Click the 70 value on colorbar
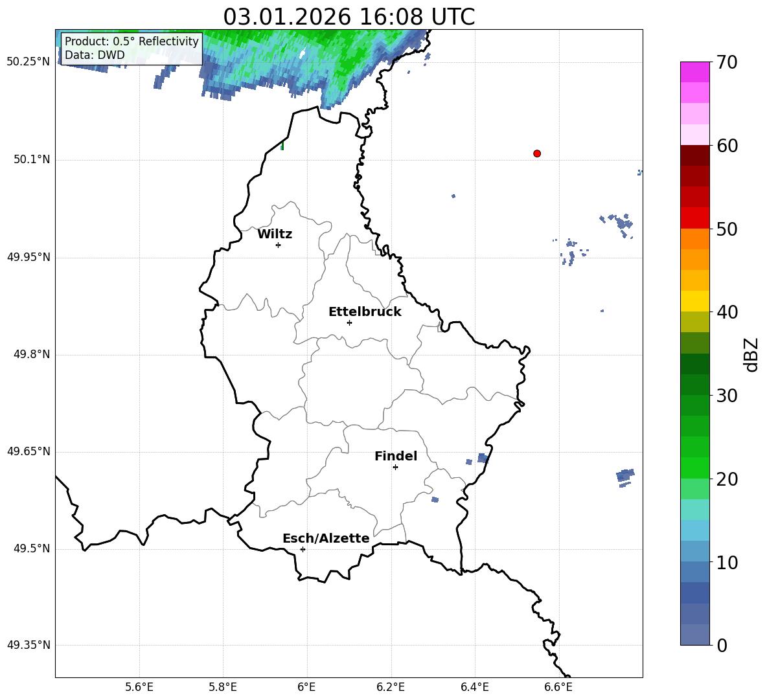The height and width of the screenshot is (700, 767). tap(727, 62)
